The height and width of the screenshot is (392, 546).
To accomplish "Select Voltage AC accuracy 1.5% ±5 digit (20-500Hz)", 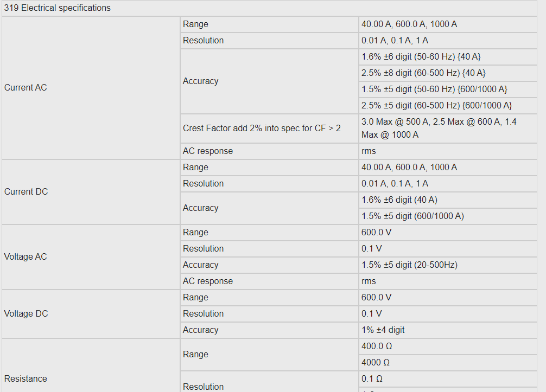I will click(448, 265).
